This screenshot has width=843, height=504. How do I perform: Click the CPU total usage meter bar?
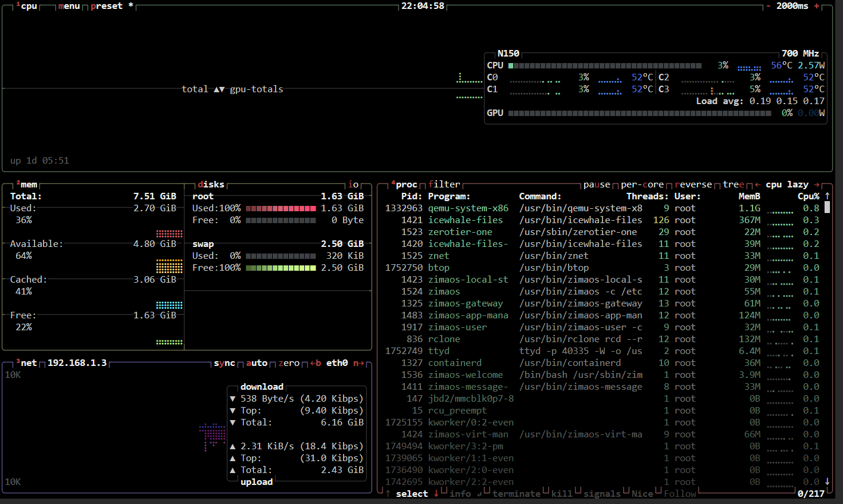click(x=605, y=65)
